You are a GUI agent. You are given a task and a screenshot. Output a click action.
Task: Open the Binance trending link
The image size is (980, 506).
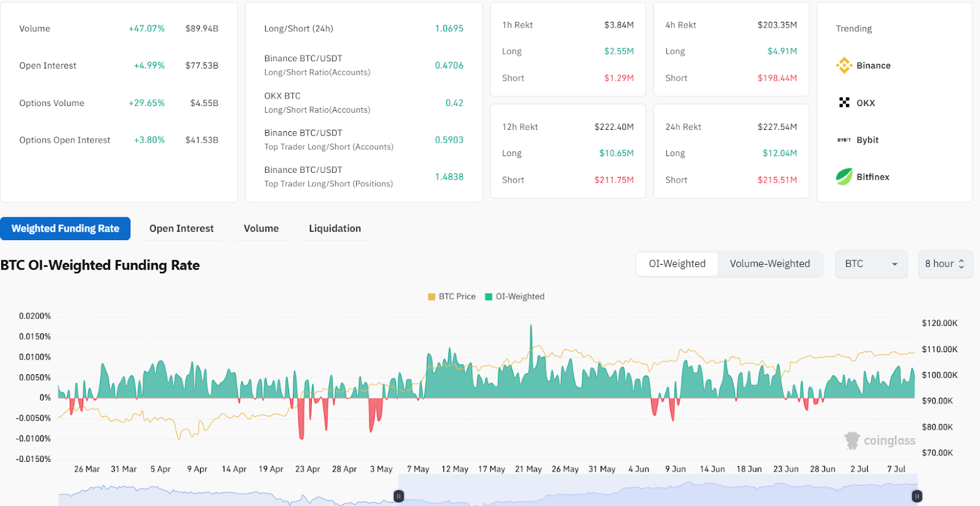click(873, 66)
